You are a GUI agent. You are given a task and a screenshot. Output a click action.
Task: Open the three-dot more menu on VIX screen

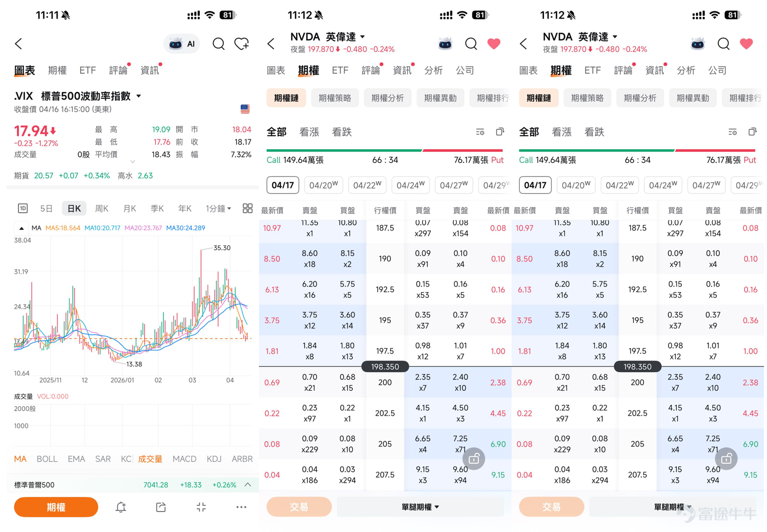coord(241,507)
